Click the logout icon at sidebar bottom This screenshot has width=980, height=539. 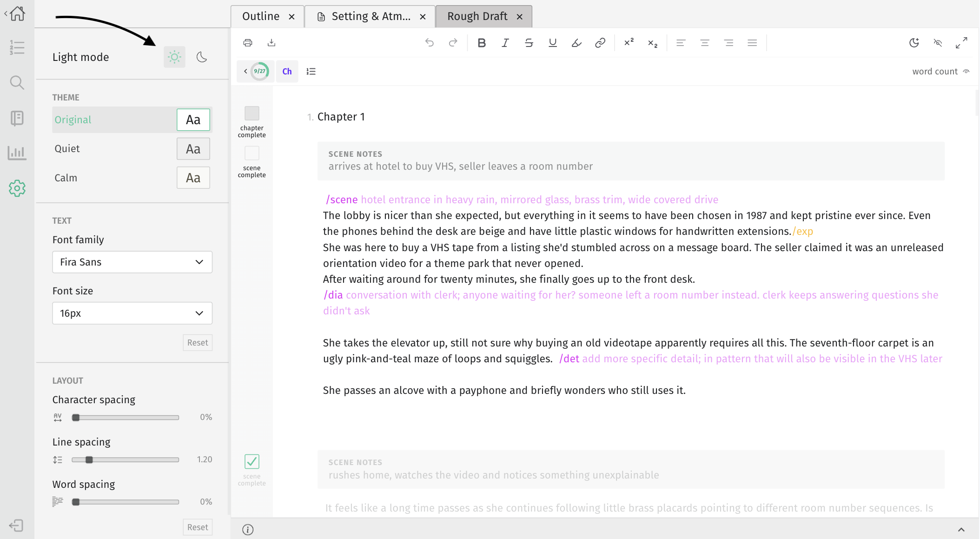pos(16,526)
